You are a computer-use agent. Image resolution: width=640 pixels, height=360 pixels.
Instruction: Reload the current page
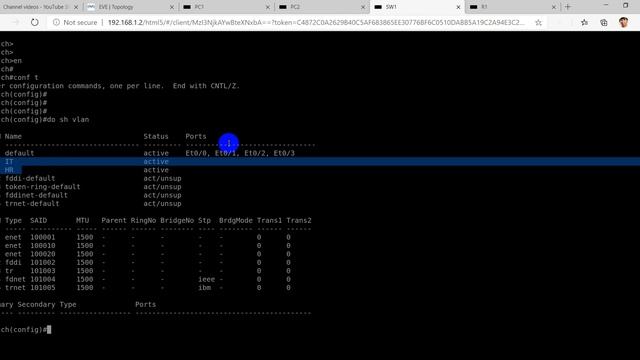coord(35,22)
